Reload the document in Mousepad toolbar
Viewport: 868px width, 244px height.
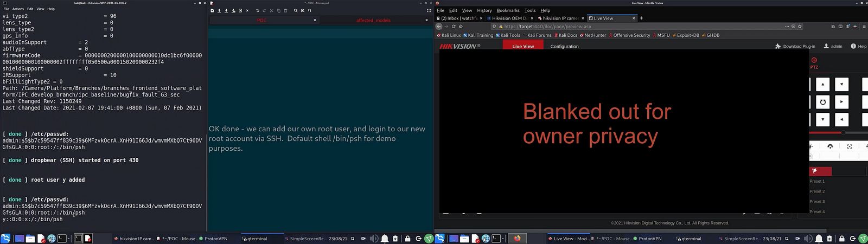tap(240, 10)
